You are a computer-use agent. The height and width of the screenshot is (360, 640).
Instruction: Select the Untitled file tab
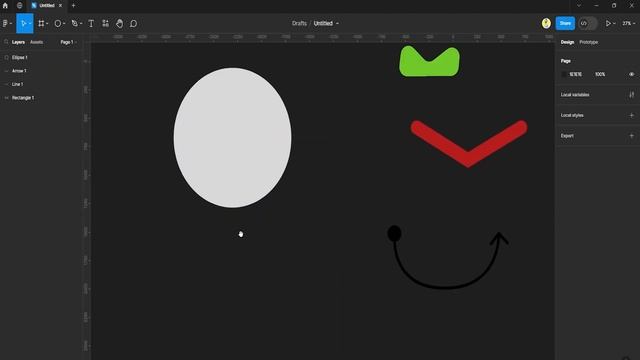pos(47,6)
